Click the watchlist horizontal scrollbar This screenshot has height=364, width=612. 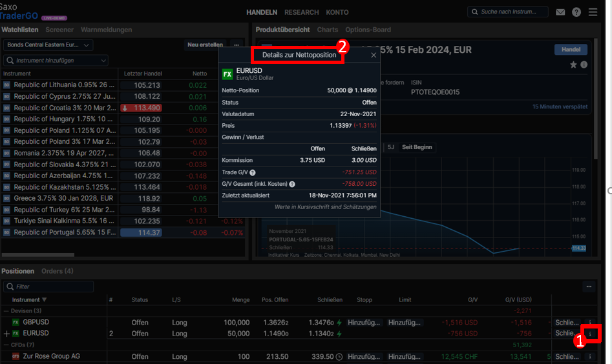click(x=38, y=255)
